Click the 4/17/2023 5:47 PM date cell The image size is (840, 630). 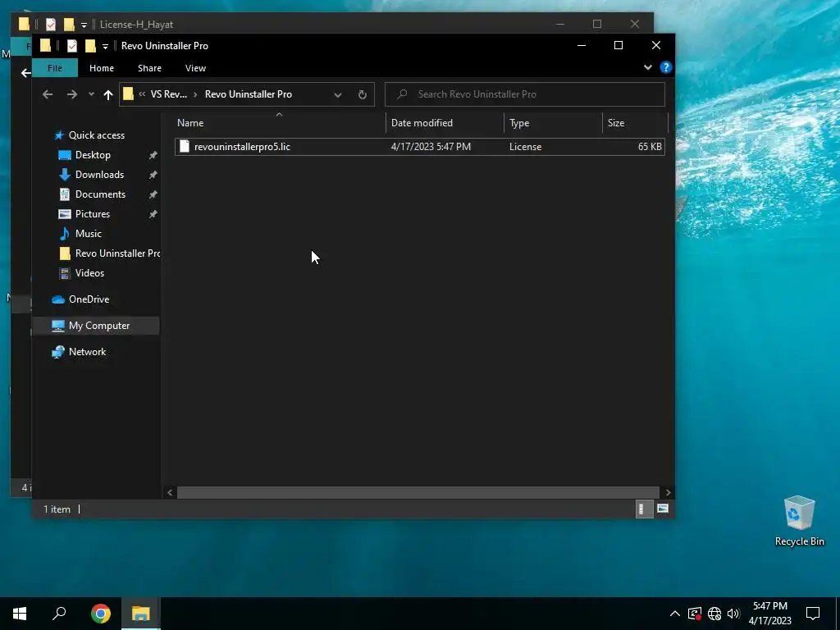431,147
